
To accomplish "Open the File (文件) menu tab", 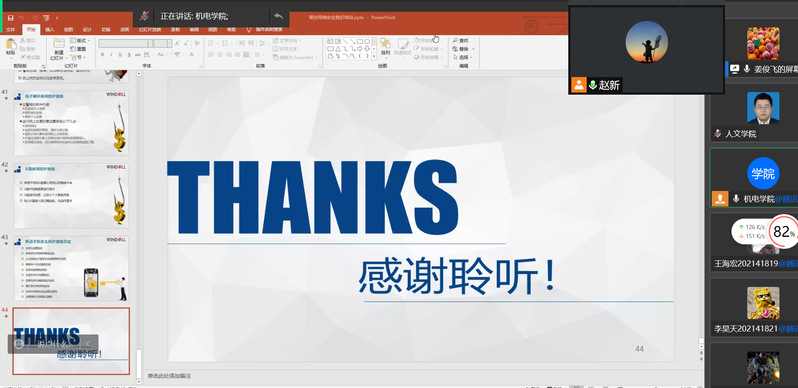I will click(10, 30).
